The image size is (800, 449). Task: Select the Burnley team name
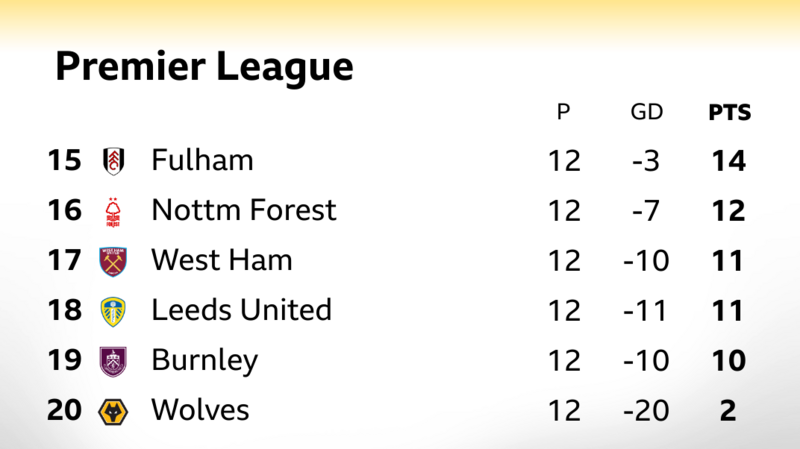(204, 360)
